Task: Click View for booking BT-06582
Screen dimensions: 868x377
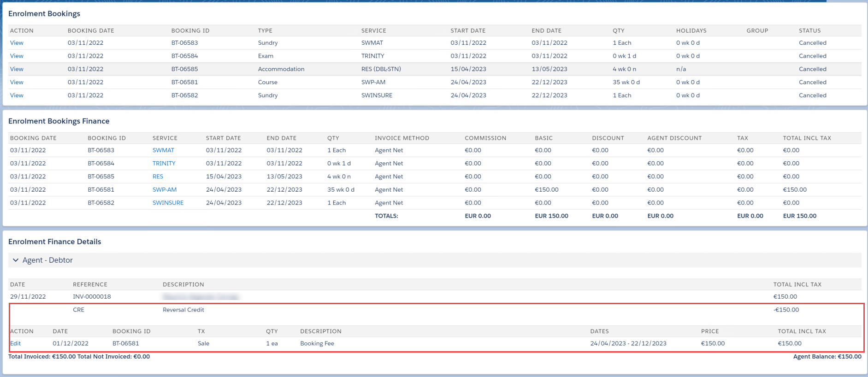Action: click(17, 95)
